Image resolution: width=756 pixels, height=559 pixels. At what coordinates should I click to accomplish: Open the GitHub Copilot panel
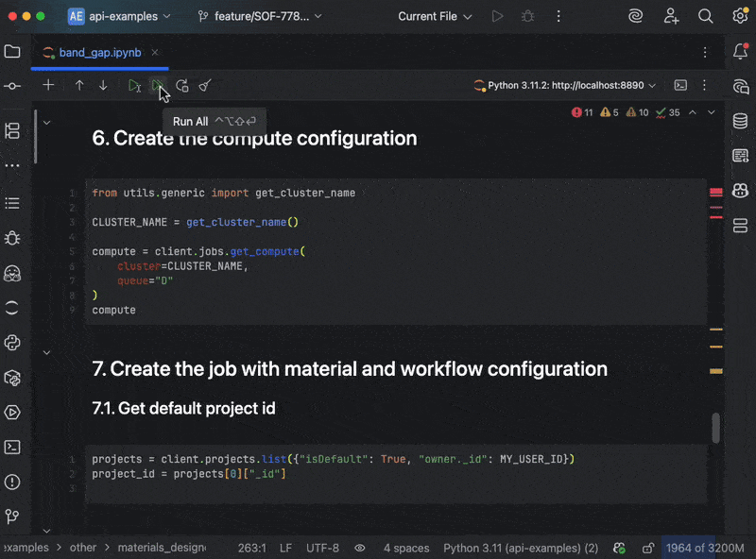(x=741, y=191)
